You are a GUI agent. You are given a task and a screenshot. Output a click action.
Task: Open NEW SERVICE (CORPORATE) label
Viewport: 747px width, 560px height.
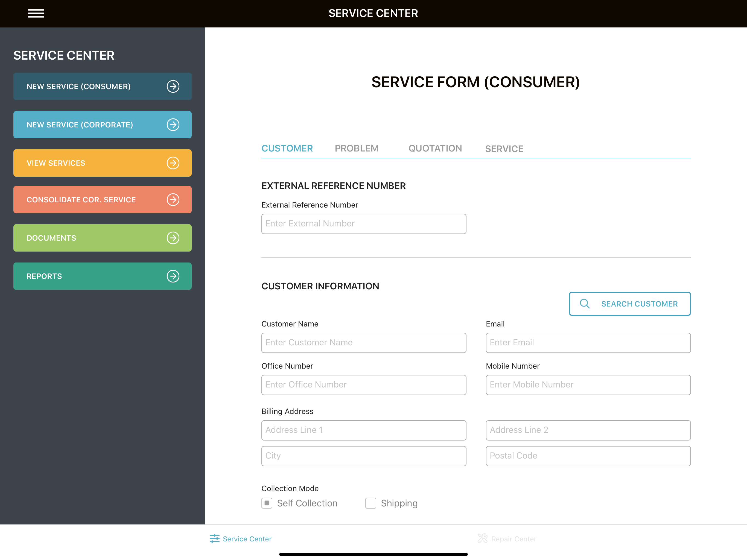80,125
